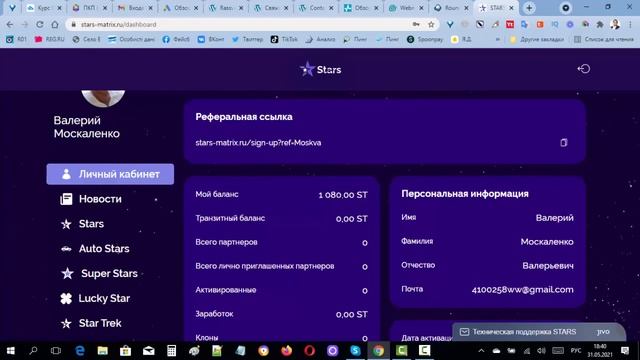Open the Windows notification center
Image resolution: width=640 pixels, height=360 pixels.
(x=625, y=351)
